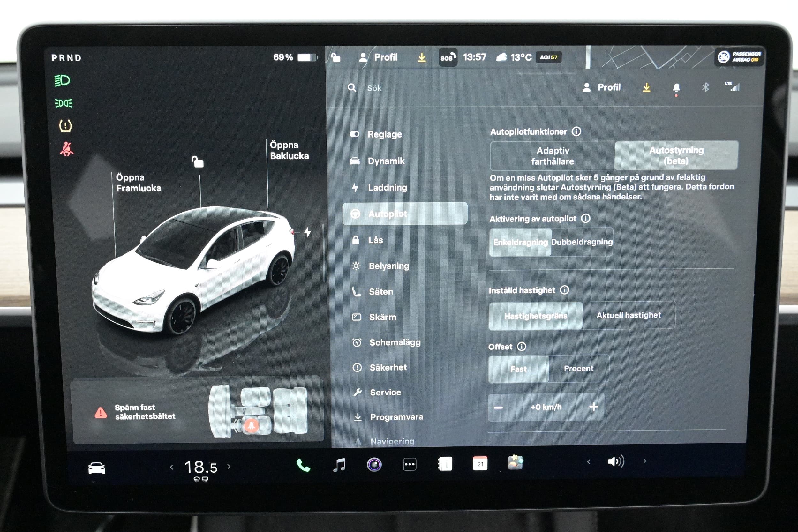Tap the charge port lightning icon by car
Screen dimensions: 798x532
[x=307, y=232]
